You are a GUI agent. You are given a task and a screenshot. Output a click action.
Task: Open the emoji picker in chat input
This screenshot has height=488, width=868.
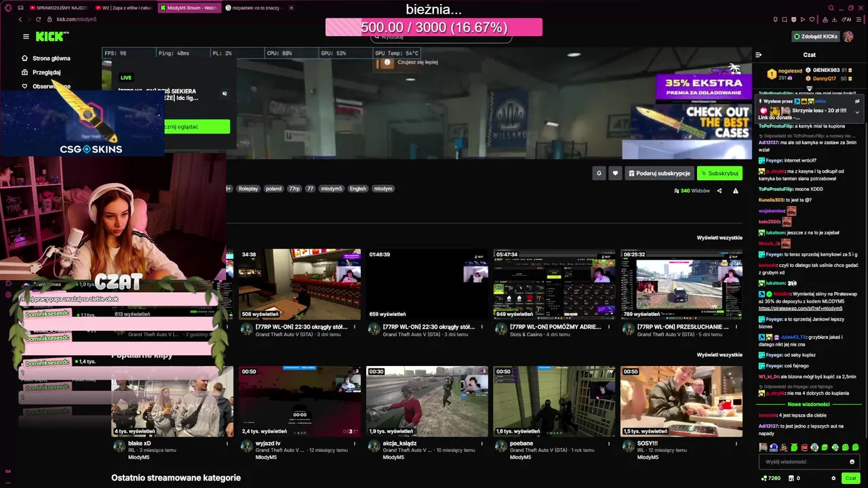click(852, 462)
